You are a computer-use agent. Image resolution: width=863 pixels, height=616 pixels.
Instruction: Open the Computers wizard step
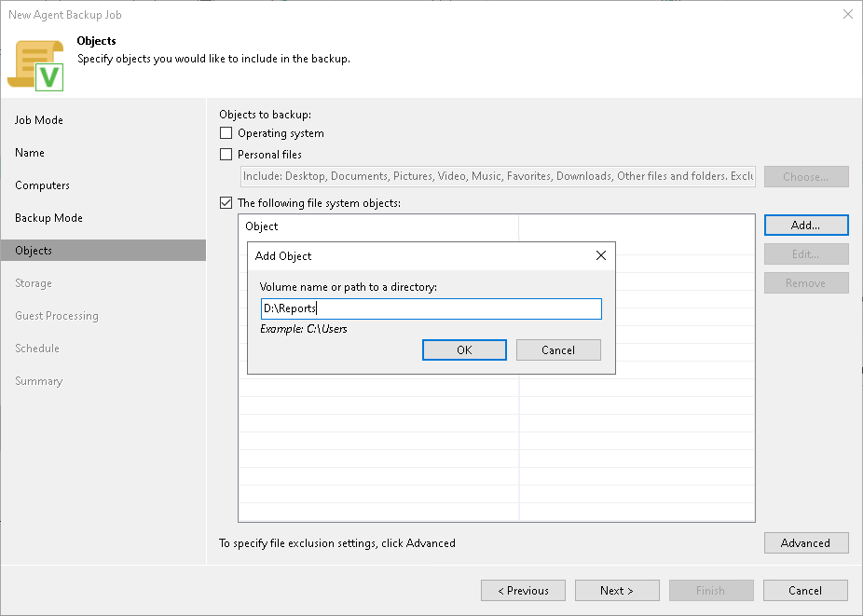41,185
